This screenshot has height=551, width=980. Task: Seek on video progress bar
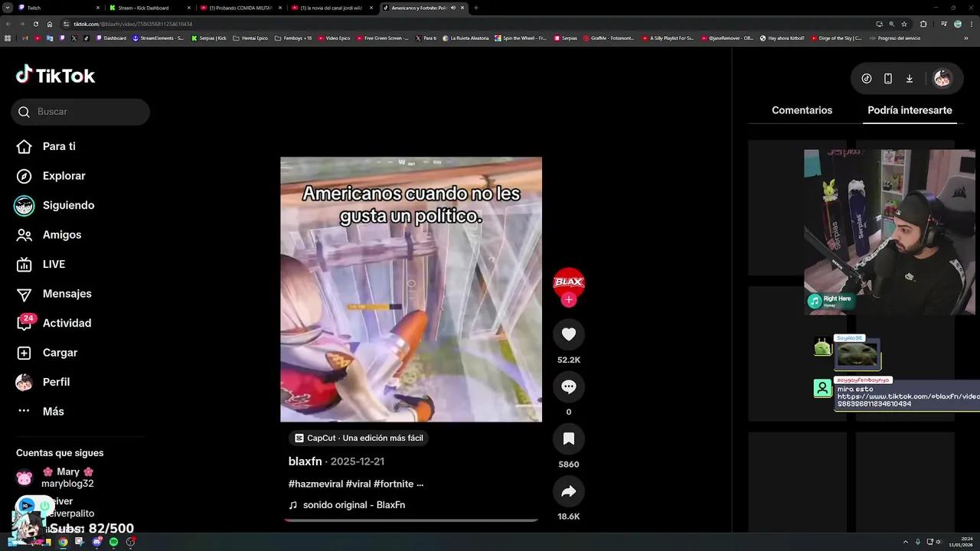[x=411, y=520]
